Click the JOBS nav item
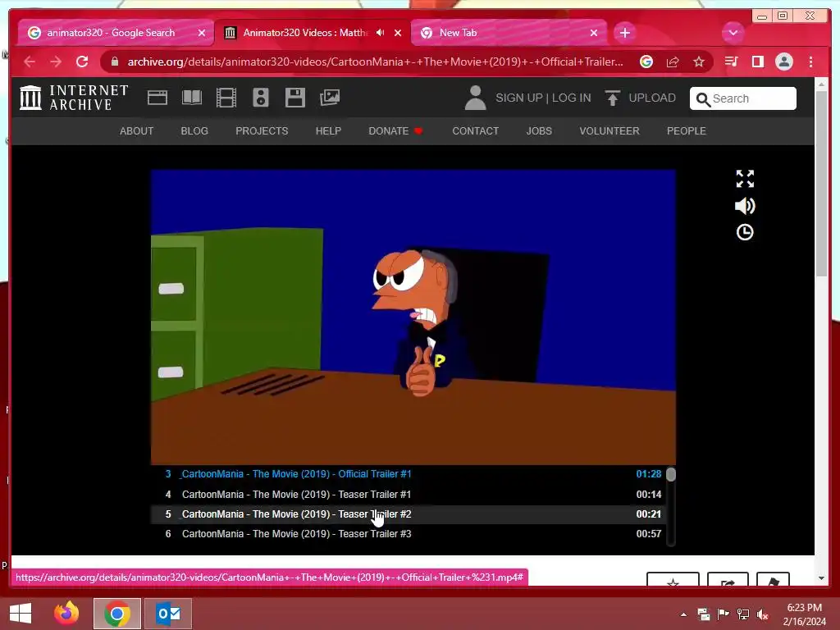The height and width of the screenshot is (630, 840). (x=539, y=130)
